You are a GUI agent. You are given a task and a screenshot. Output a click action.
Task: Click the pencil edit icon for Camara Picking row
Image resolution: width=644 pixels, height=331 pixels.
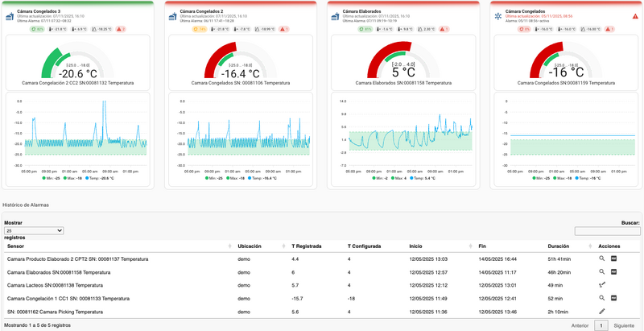pyautogui.click(x=601, y=311)
